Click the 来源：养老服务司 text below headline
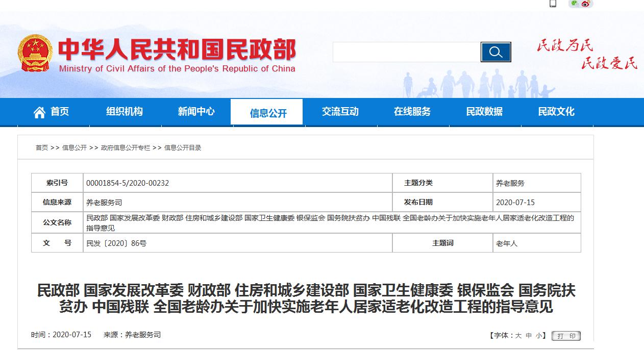The width and height of the screenshot is (644, 350). tap(132, 335)
